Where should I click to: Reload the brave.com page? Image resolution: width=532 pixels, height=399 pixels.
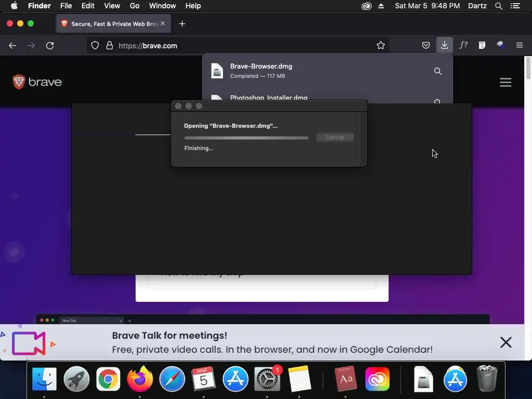pyautogui.click(x=50, y=46)
